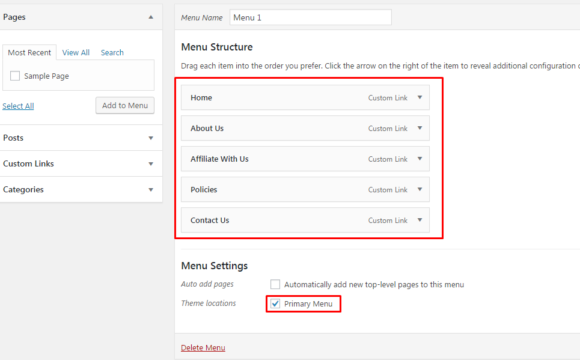Check the Sample Page checkbox

[15, 76]
